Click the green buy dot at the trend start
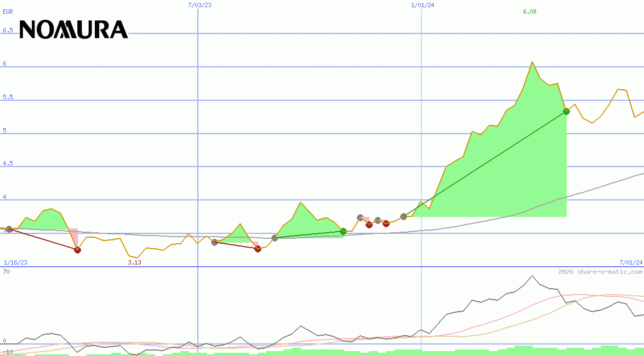 pos(343,231)
